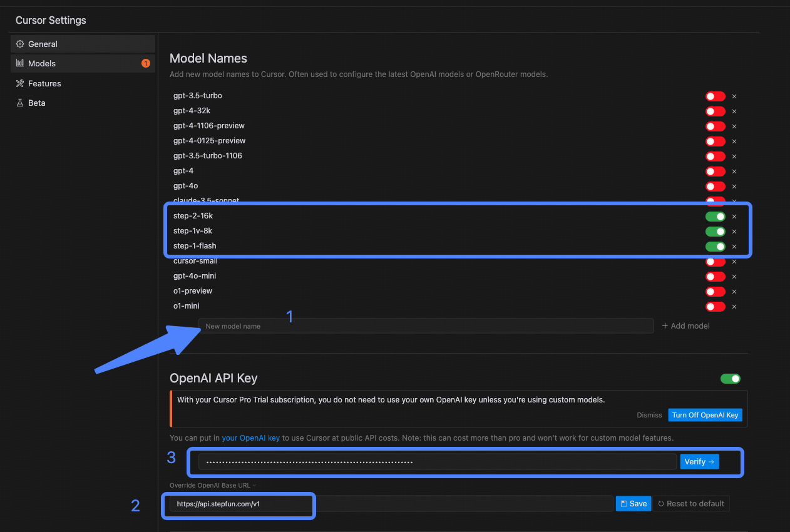
Task: Click the New model name field
Action: pyautogui.click(x=426, y=326)
